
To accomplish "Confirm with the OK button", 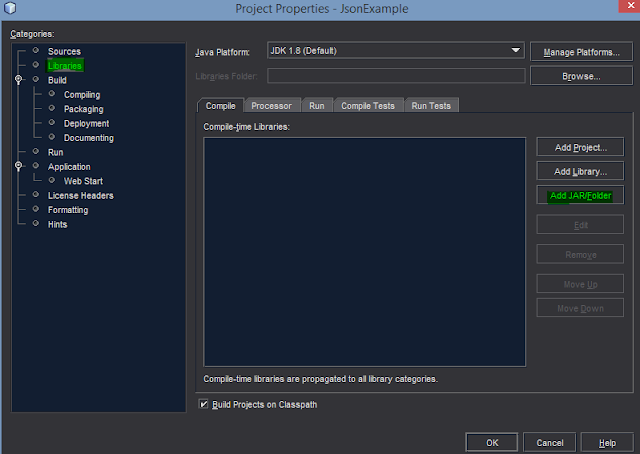I will coord(492,443).
